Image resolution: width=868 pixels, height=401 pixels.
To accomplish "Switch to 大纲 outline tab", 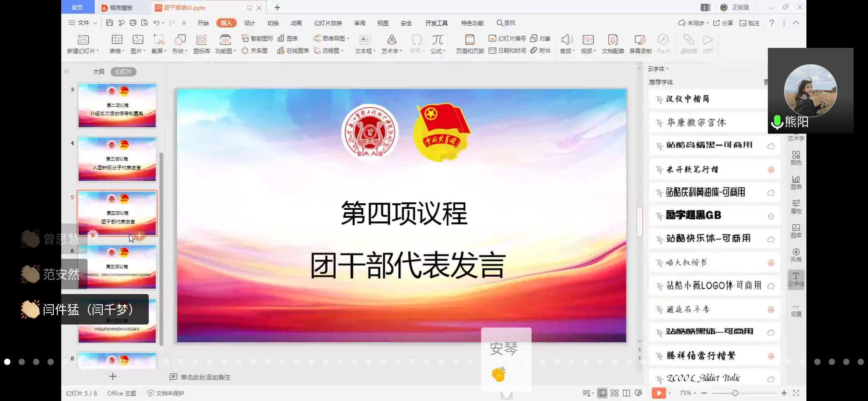I will [99, 71].
